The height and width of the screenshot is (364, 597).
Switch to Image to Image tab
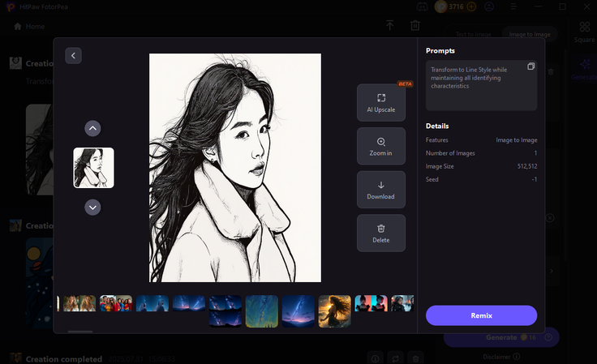pyautogui.click(x=530, y=34)
